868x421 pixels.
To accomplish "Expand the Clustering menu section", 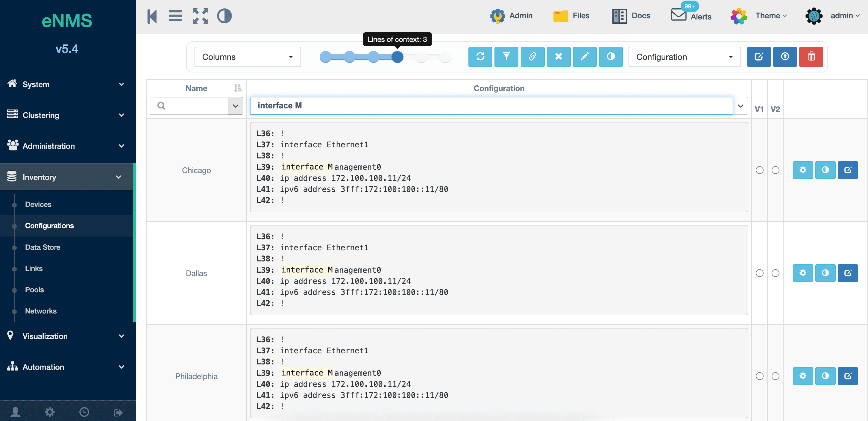I will click(66, 115).
